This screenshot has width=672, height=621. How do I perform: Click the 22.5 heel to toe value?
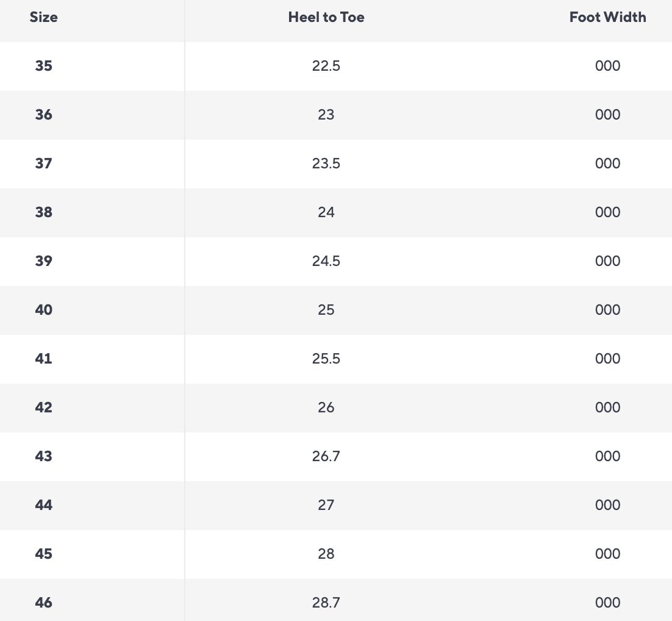326,66
